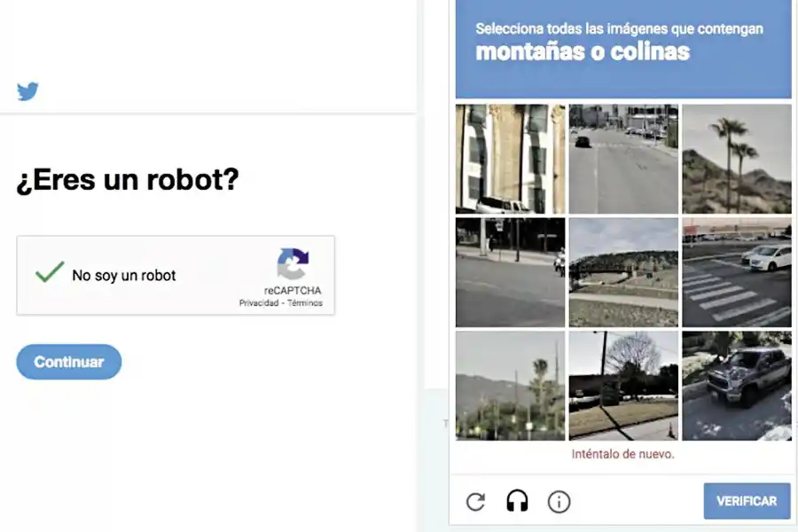Image resolution: width=798 pixels, height=532 pixels.
Task: Click the 'Inténtalo de nuevo' message
Action: (x=622, y=453)
